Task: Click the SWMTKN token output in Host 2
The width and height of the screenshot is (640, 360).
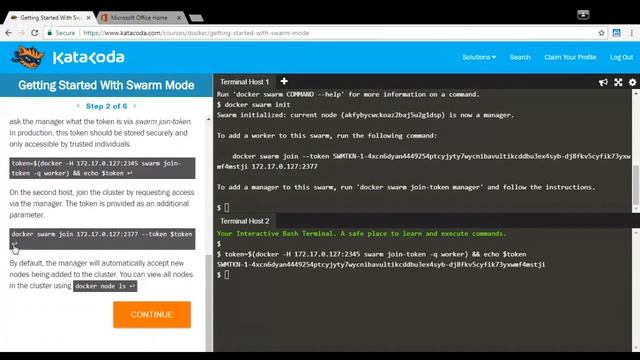Action: (381, 264)
